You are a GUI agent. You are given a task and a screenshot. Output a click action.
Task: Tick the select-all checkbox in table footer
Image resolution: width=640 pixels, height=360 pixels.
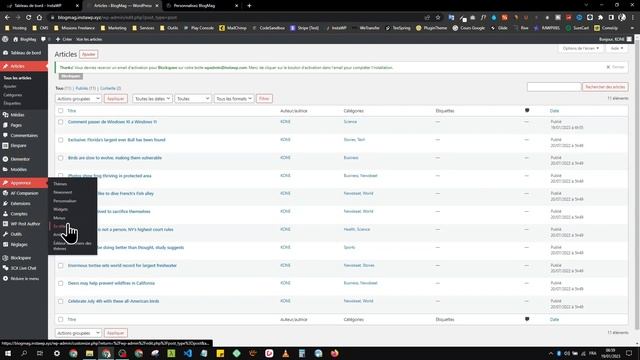pyautogui.click(x=60, y=320)
